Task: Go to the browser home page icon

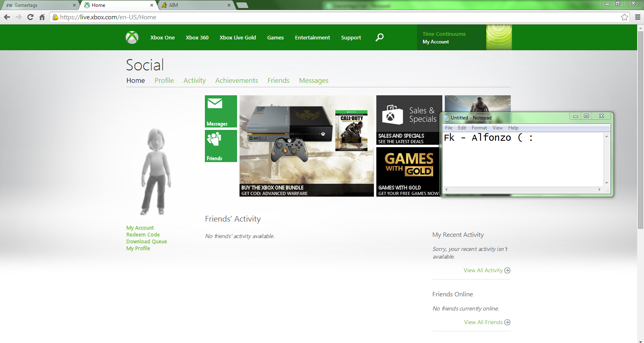Action: [42, 17]
